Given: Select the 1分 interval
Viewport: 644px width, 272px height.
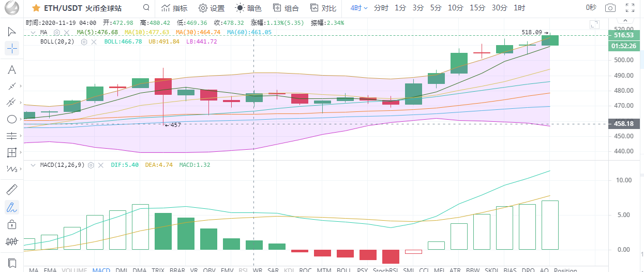Looking at the screenshot, I should point(400,8).
